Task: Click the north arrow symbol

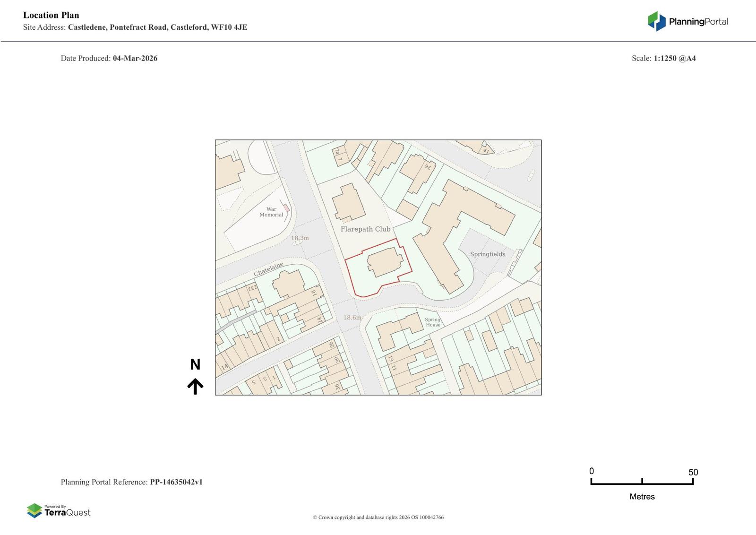Action: click(195, 386)
